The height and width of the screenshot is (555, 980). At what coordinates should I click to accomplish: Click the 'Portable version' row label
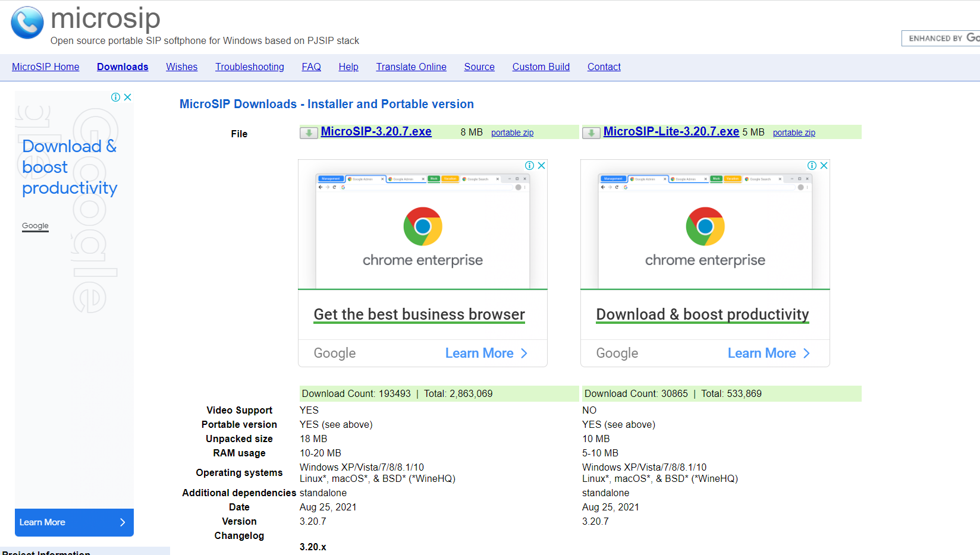[239, 424]
